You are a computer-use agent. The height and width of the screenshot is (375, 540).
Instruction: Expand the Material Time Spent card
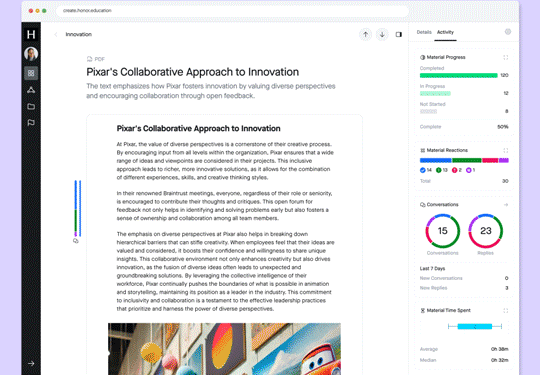tap(506, 311)
